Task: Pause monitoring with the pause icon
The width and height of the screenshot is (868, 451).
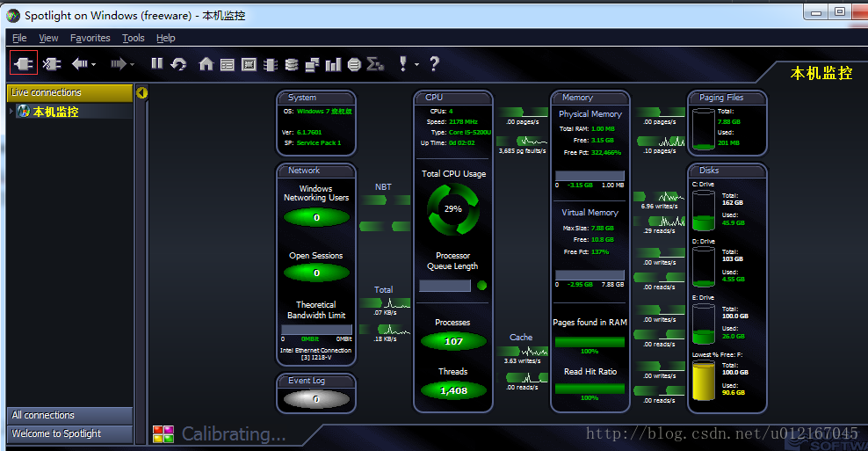Action: click(x=157, y=63)
